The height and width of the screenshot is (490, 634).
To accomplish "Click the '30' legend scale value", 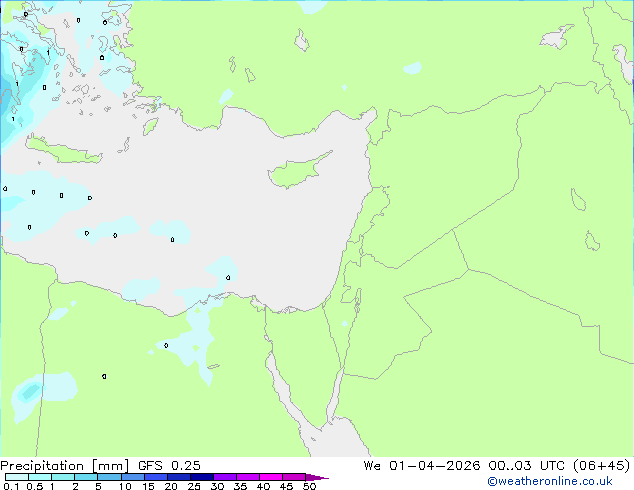I will pos(217,486).
